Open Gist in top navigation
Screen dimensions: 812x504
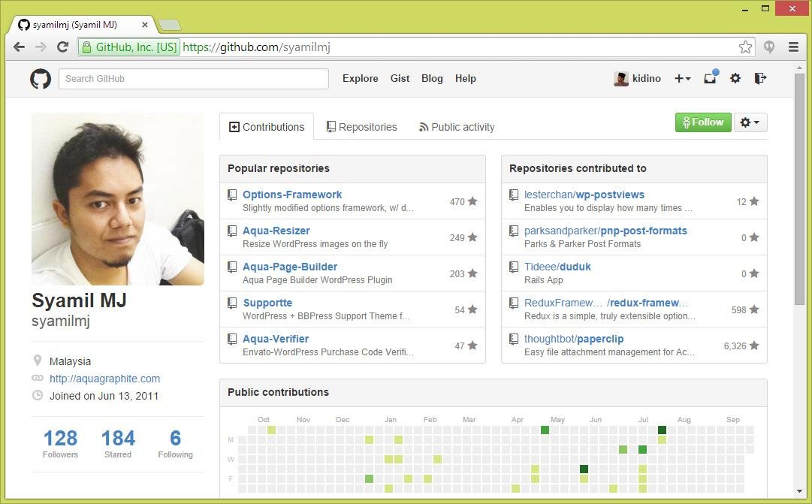pyautogui.click(x=400, y=79)
